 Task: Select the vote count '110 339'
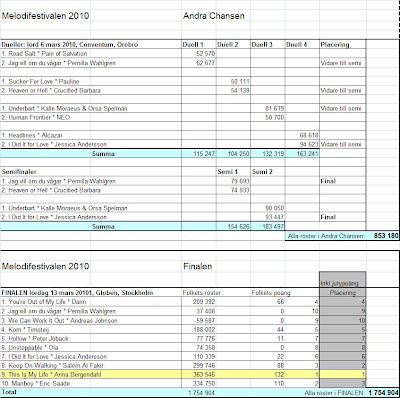click(x=204, y=356)
